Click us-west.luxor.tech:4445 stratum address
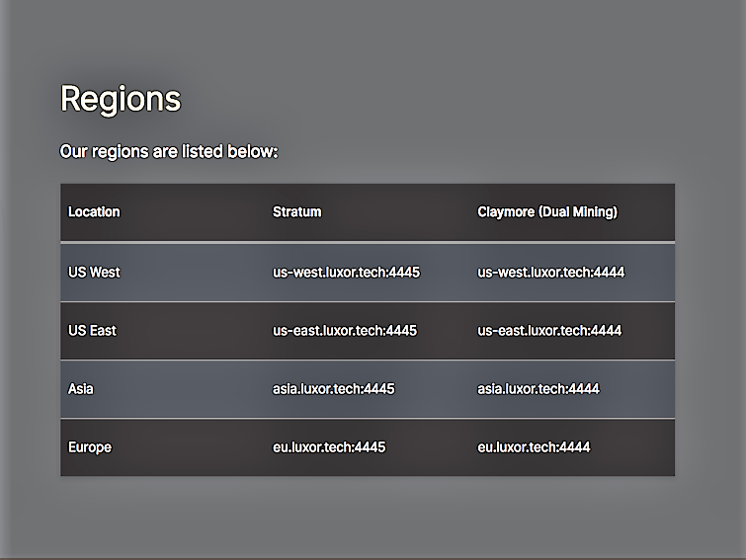The image size is (746, 560). (347, 273)
